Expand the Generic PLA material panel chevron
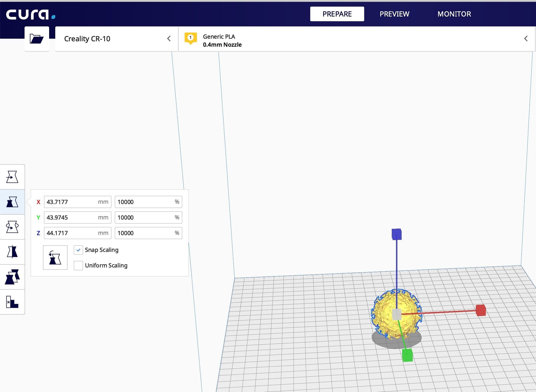This screenshot has width=536, height=392. [526, 39]
